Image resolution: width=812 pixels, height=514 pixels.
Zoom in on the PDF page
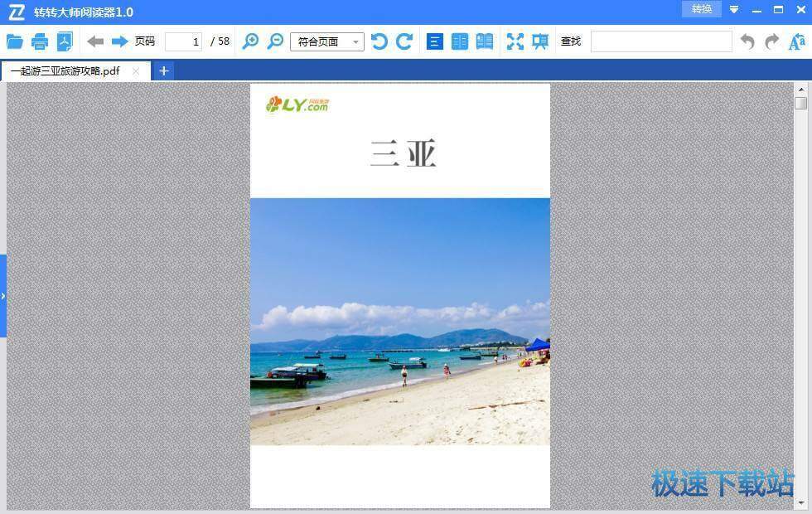tap(250, 41)
